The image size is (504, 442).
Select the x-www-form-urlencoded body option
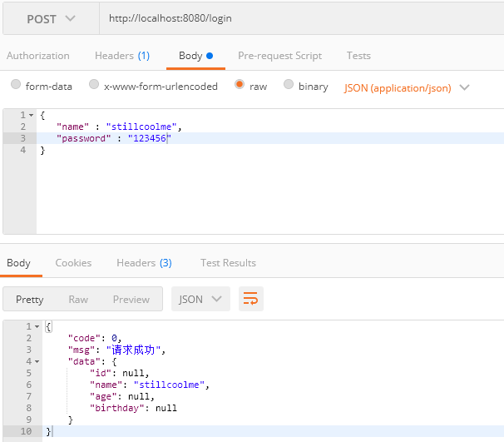(x=94, y=85)
